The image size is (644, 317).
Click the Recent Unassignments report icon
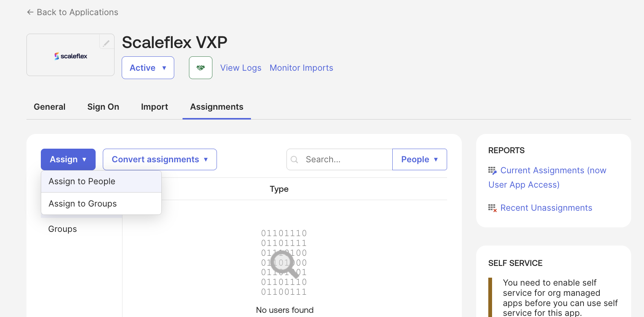coord(492,208)
